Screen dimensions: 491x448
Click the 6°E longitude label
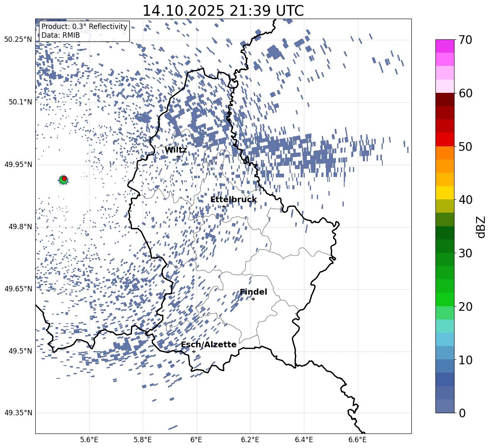(x=196, y=440)
